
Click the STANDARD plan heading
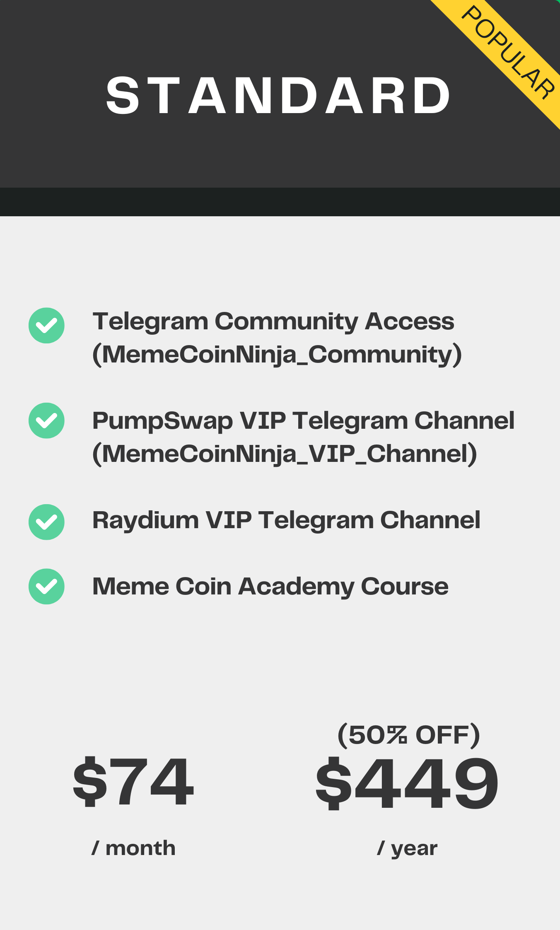[278, 95]
